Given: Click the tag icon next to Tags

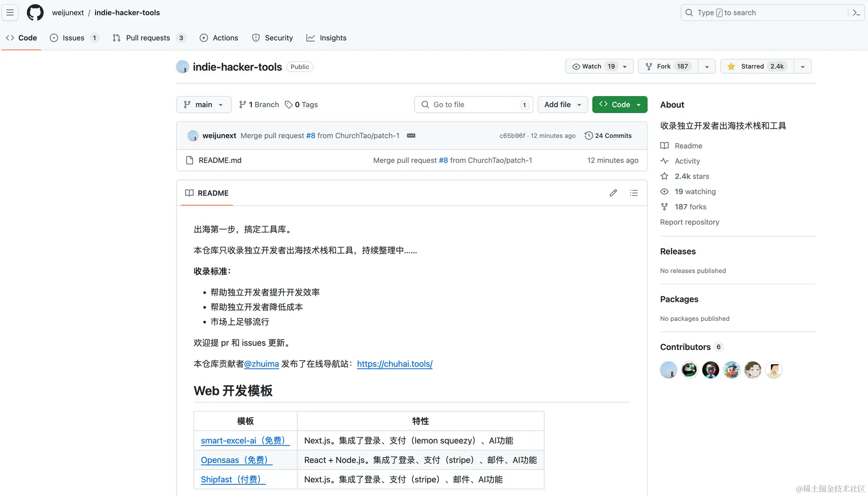Looking at the screenshot, I should (x=289, y=104).
